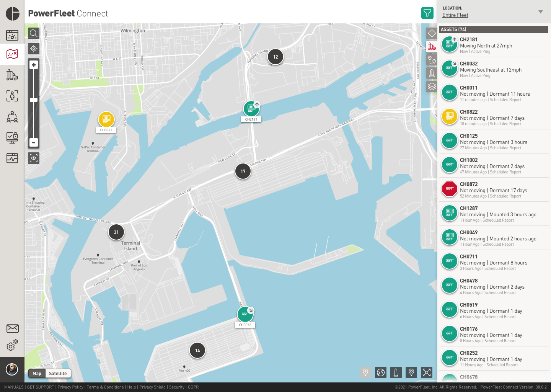
Task: Click the cluster marker labeled 17
Action: pos(243,171)
